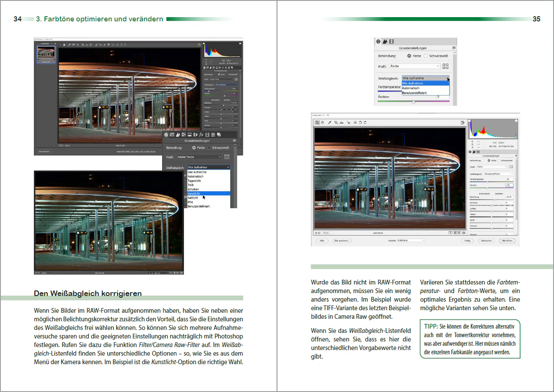The height and width of the screenshot is (392, 554).
Task: Open the Farbtiefe 8 Bit/Kanal dropdown
Action: [410, 241]
